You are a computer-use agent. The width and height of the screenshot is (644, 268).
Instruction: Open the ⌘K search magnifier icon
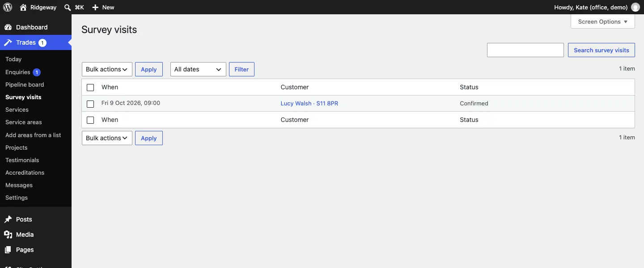(68, 7)
